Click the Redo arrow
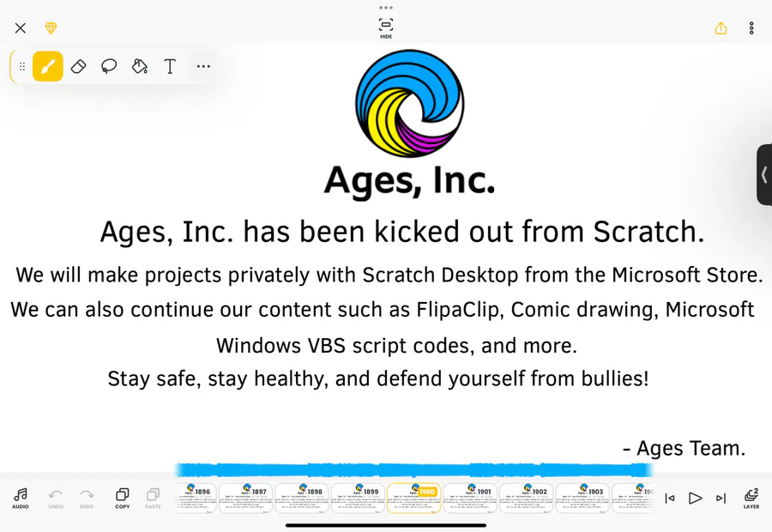 click(87, 498)
